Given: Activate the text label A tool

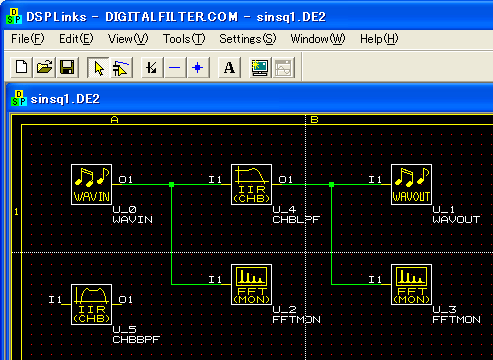Looking at the screenshot, I should (229, 68).
